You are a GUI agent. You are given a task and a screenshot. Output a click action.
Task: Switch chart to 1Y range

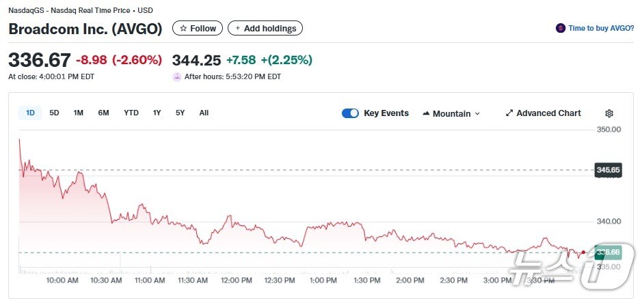(x=157, y=113)
